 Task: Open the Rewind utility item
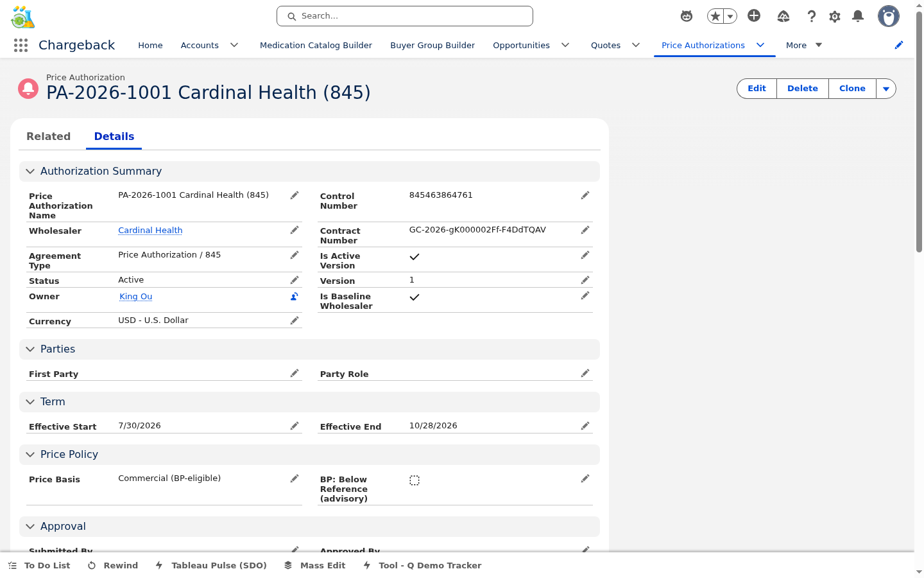[x=112, y=565]
